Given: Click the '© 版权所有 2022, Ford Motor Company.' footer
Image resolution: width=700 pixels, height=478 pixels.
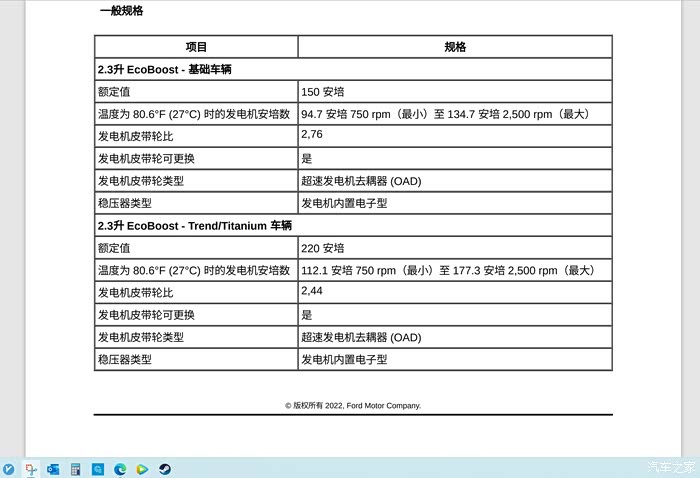Looking at the screenshot, I should 353,405.
